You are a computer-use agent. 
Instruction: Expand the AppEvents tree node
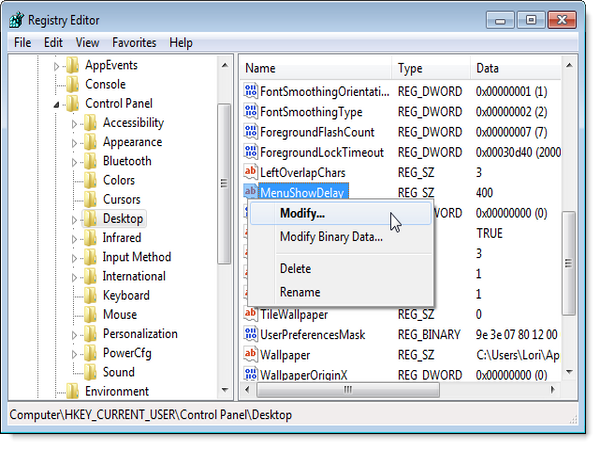click(57, 66)
